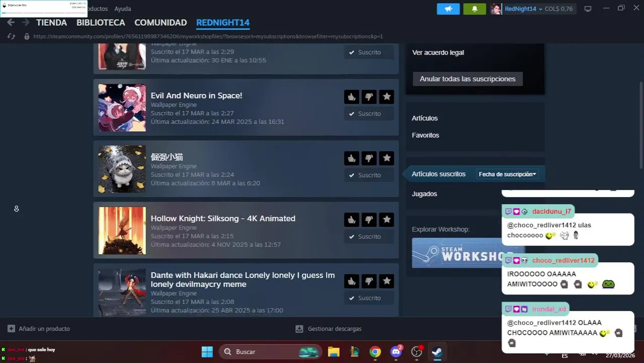
Task: Toggle Suscrito for Hollow Knight: Silksong
Action: (369, 236)
